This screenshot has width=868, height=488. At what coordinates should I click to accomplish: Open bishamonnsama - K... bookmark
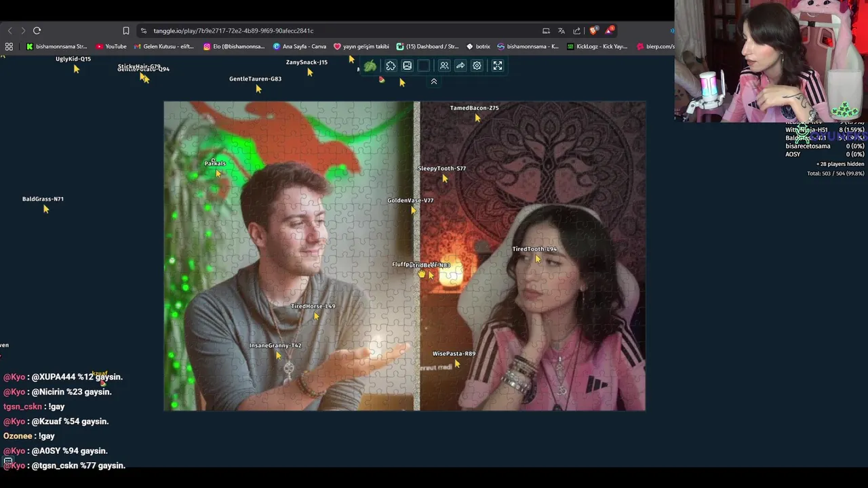click(528, 47)
